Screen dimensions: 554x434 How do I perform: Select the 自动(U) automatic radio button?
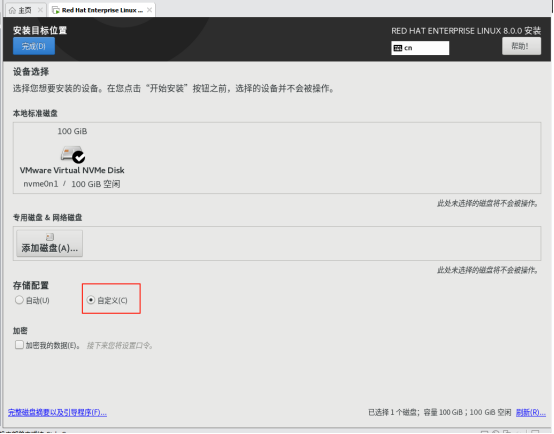point(19,300)
